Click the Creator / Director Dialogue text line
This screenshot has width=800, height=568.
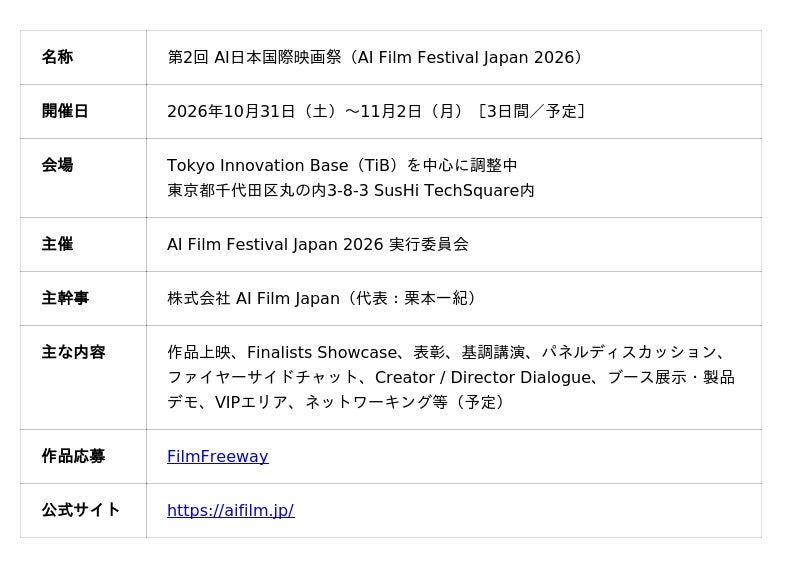coord(451,378)
